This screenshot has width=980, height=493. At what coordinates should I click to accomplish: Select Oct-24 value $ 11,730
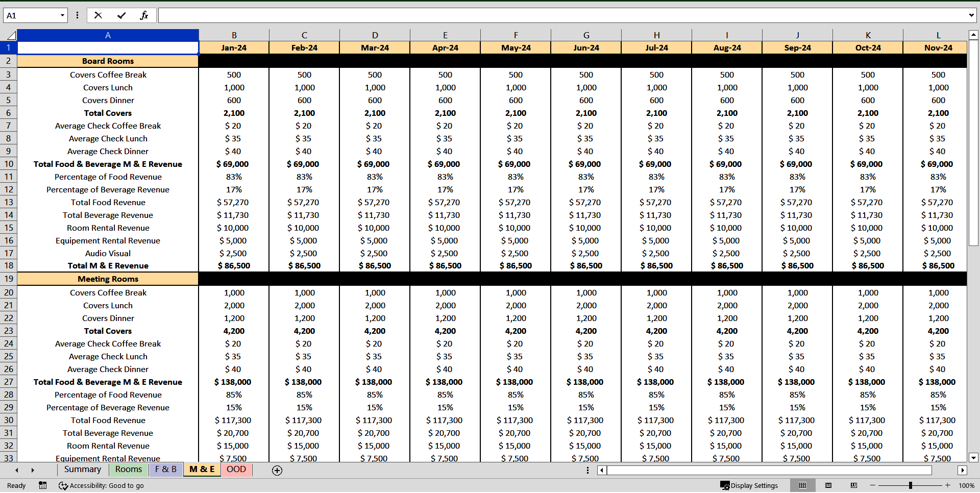pyautogui.click(x=868, y=215)
